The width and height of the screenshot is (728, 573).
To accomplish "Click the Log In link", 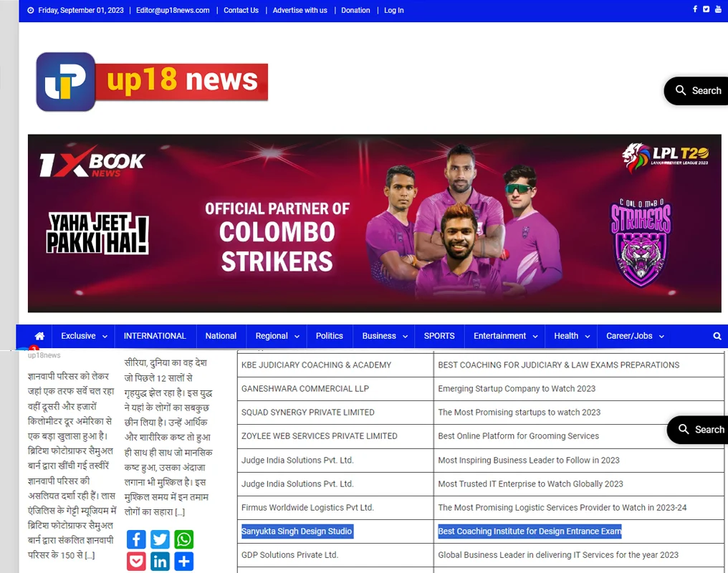I will (393, 10).
